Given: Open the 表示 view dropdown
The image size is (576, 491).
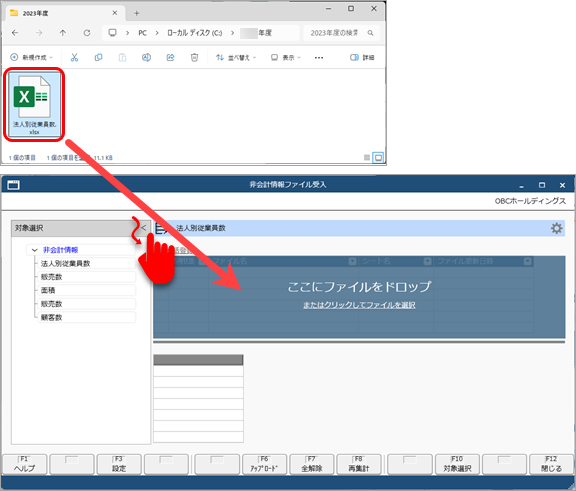Looking at the screenshot, I should 286,58.
